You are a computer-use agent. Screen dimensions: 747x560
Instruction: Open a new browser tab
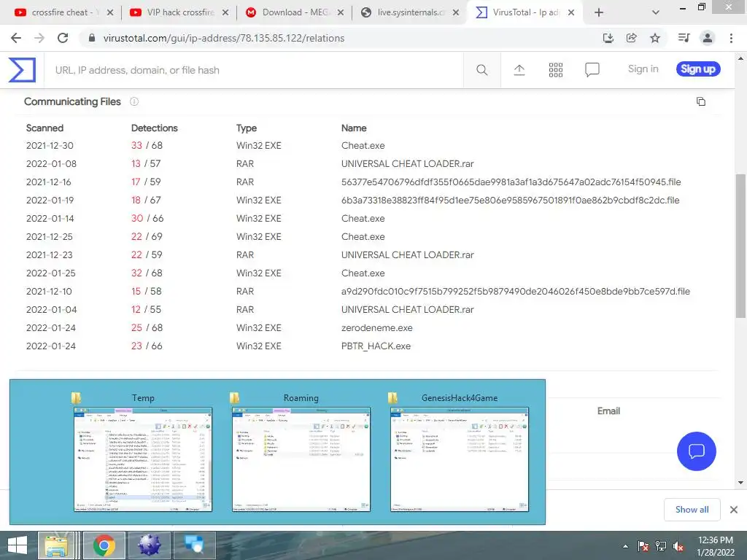(599, 12)
